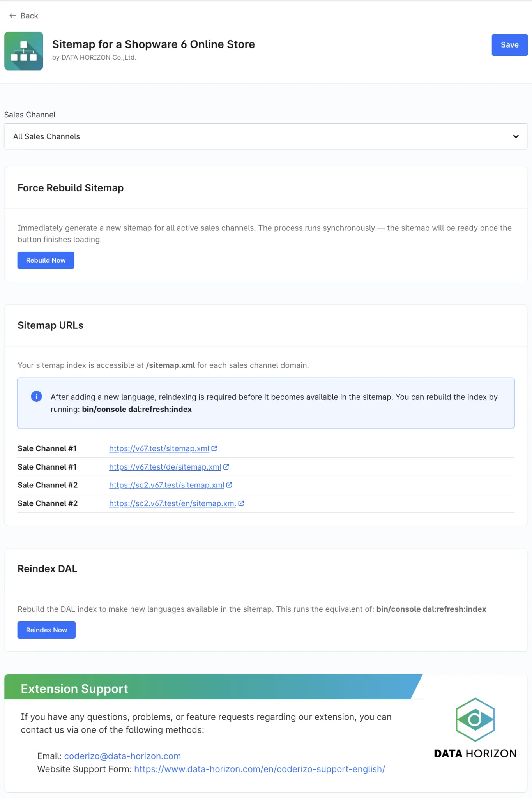
Task: Go Back to the previous page
Action: (24, 16)
